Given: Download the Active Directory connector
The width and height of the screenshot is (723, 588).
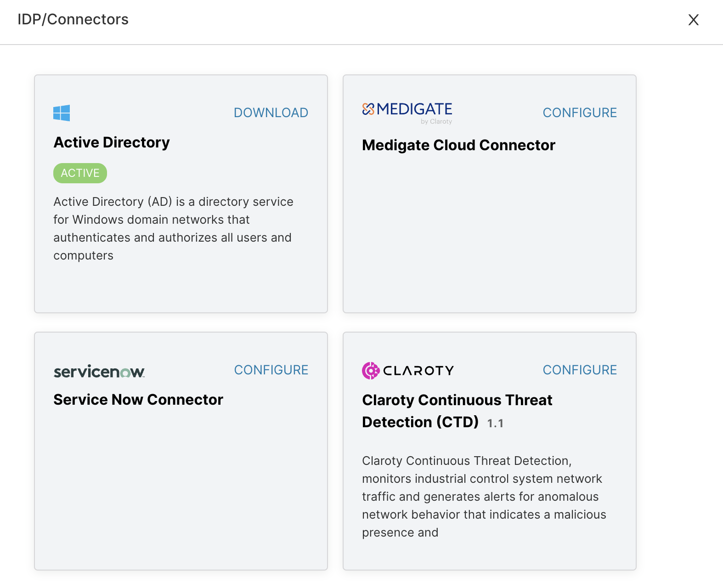Looking at the screenshot, I should [x=271, y=113].
